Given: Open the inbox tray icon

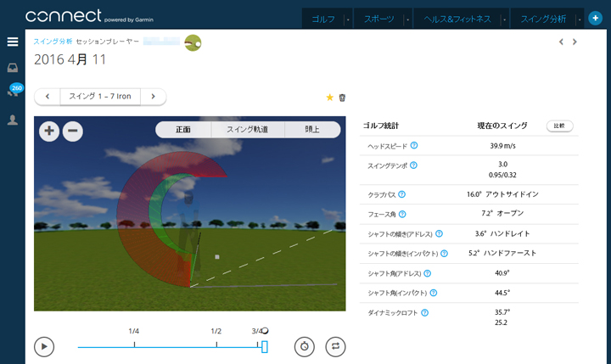Looking at the screenshot, I should pos(13,68).
